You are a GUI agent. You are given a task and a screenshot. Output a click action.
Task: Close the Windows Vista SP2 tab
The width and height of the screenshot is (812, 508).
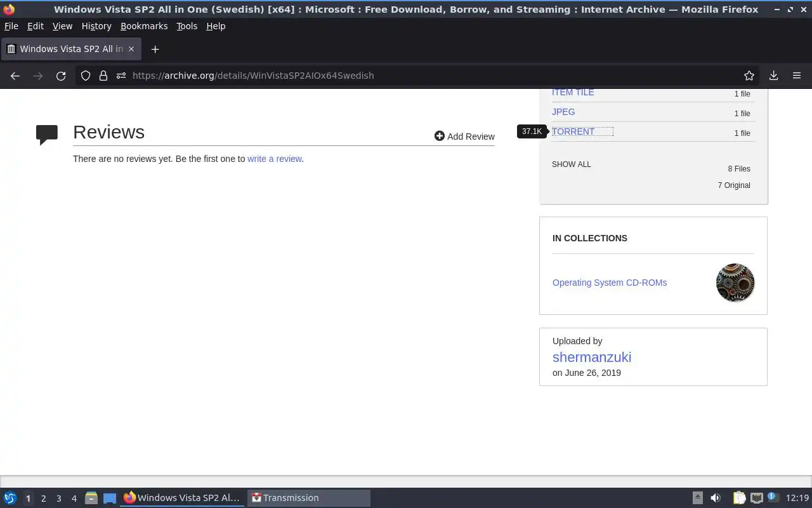click(131, 49)
